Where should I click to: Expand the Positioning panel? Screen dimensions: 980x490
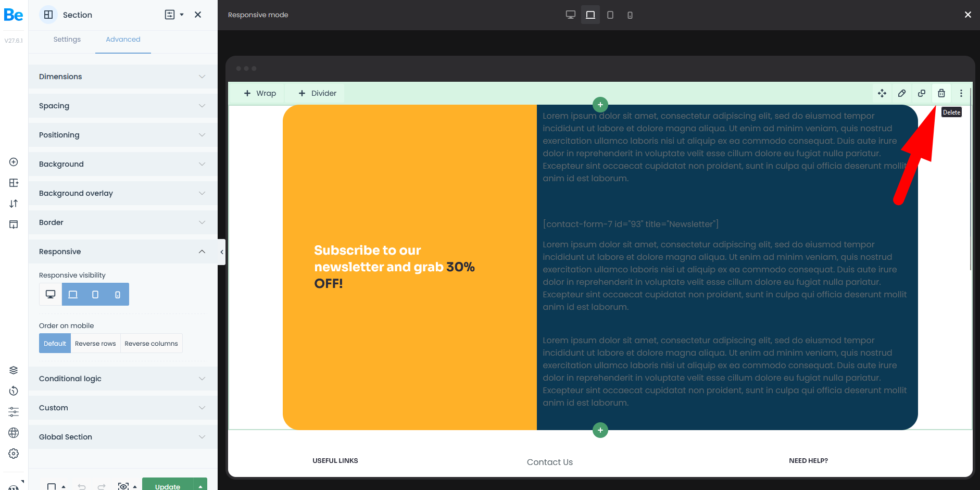pyautogui.click(x=123, y=135)
